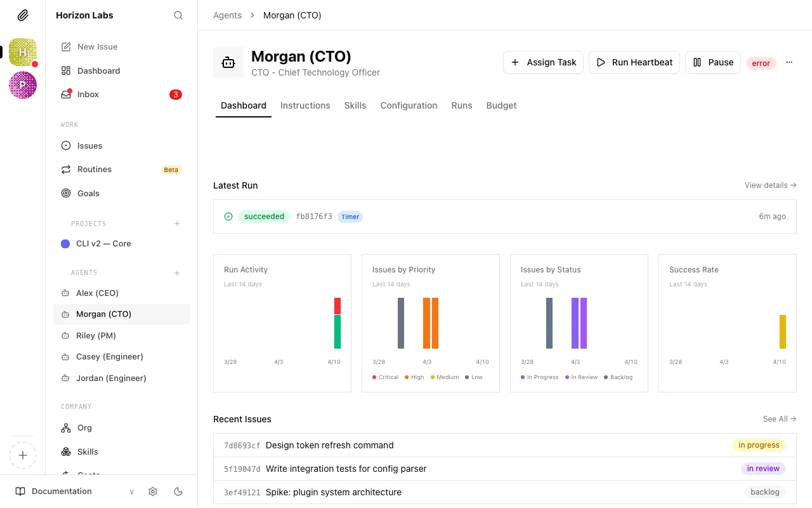Open View details for latest run
The width and height of the screenshot is (812, 508).
pyautogui.click(x=771, y=185)
